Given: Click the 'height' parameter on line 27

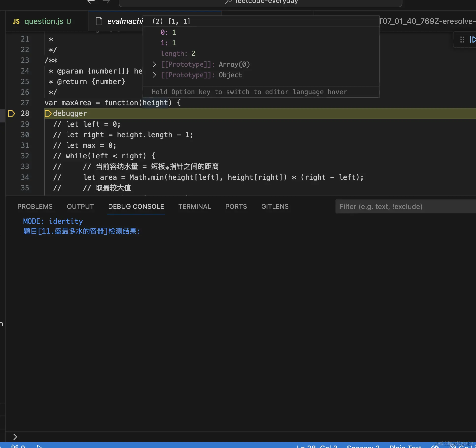Looking at the screenshot, I should click(155, 103).
